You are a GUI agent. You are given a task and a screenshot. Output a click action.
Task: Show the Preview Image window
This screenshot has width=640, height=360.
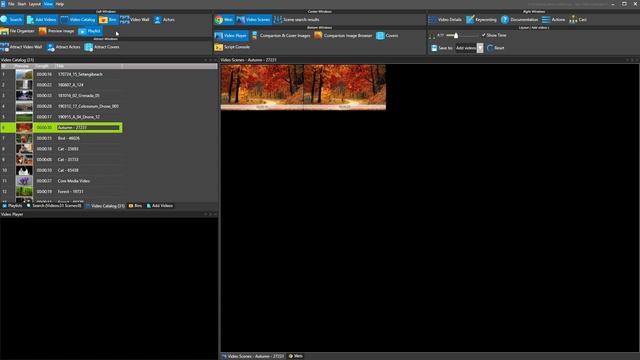[57, 31]
